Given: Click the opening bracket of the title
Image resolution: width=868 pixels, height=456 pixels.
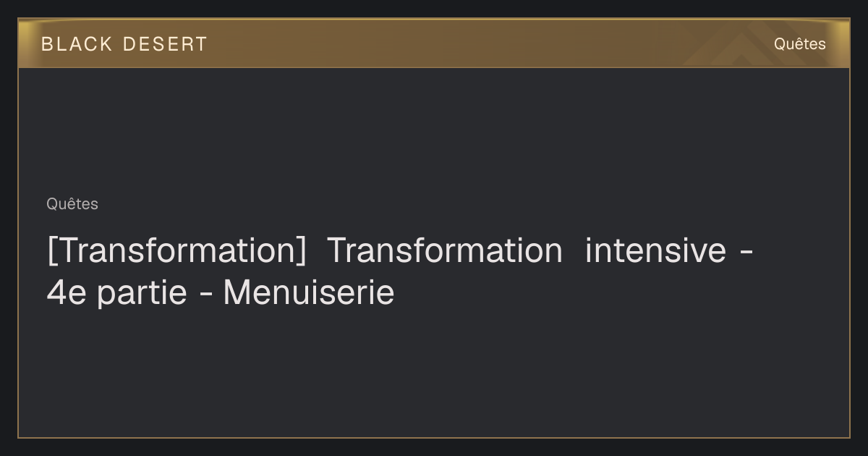Looking at the screenshot, I should coord(51,251).
